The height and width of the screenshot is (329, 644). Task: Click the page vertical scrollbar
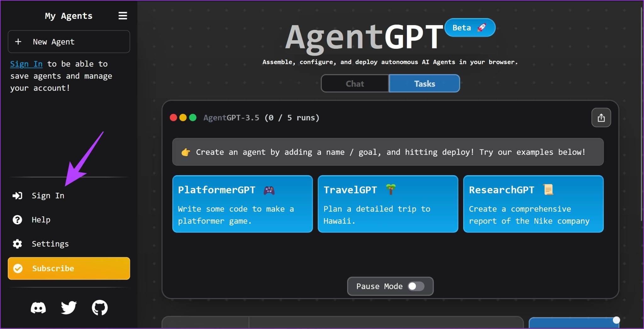point(641,114)
